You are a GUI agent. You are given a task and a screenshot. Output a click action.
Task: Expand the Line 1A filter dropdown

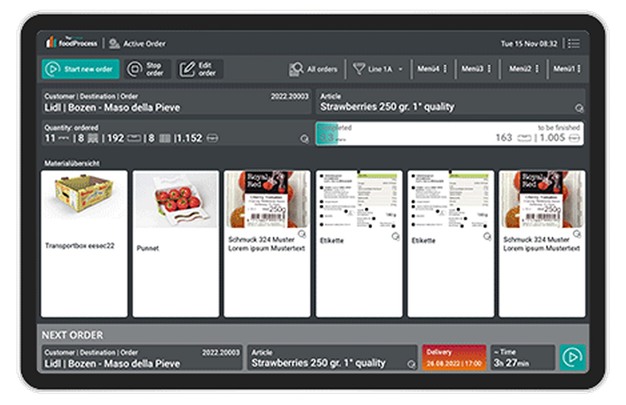pos(379,69)
